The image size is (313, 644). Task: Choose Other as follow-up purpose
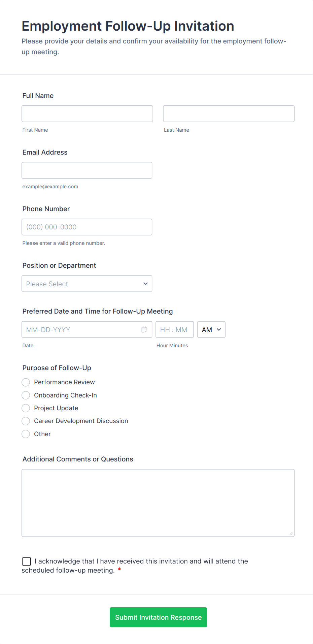pos(26,434)
